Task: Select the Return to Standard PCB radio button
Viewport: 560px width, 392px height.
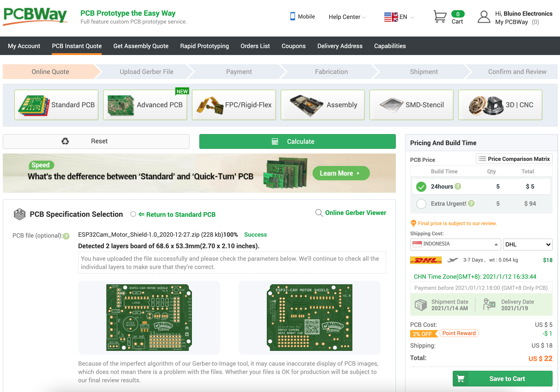Action: click(x=133, y=214)
